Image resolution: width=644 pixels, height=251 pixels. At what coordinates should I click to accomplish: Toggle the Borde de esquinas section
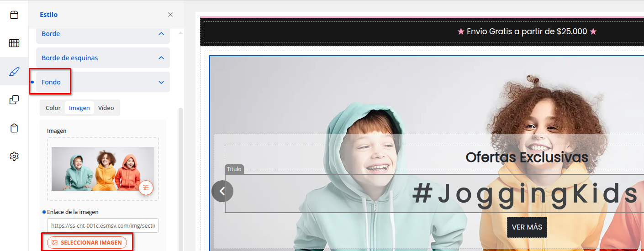click(x=161, y=58)
